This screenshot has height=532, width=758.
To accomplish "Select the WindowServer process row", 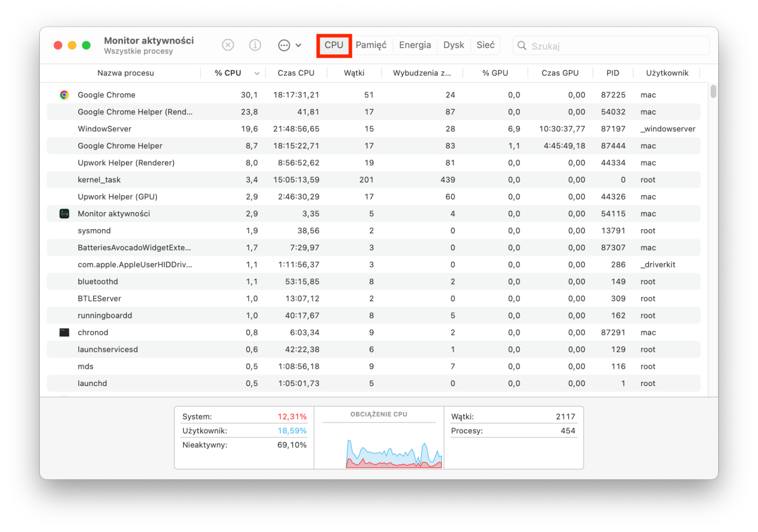I will click(374, 129).
